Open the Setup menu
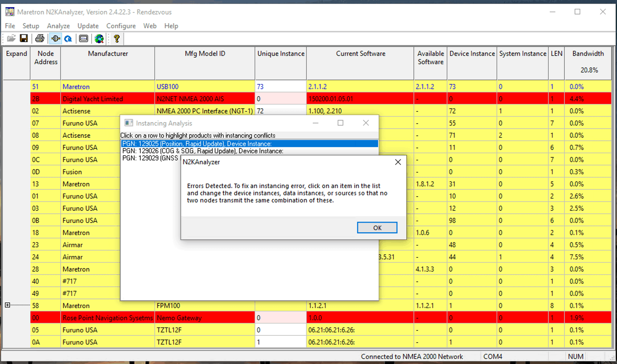This screenshot has height=364, width=617. pos(31,26)
